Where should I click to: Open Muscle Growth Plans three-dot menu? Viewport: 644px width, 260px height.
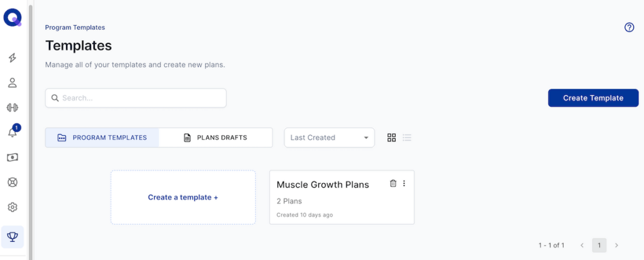click(x=404, y=183)
